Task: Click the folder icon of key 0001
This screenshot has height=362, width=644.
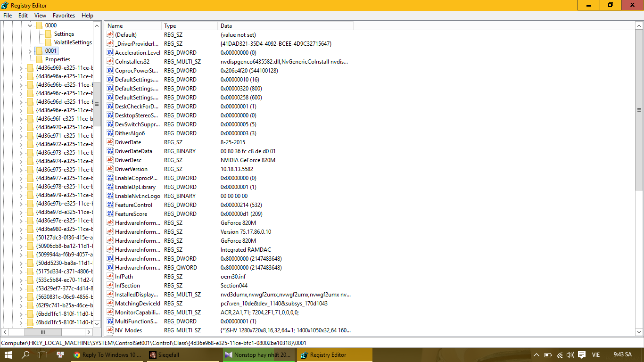Action: click(x=40, y=51)
